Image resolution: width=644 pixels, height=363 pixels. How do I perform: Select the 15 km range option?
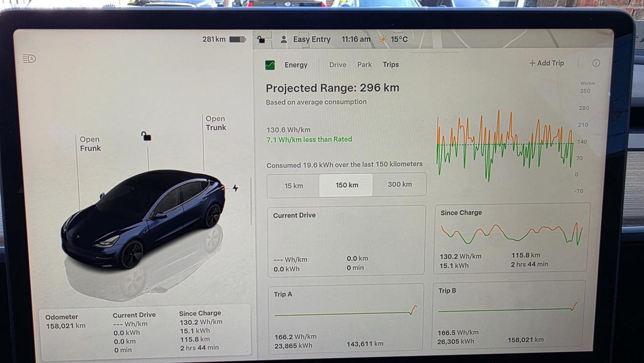(x=294, y=185)
